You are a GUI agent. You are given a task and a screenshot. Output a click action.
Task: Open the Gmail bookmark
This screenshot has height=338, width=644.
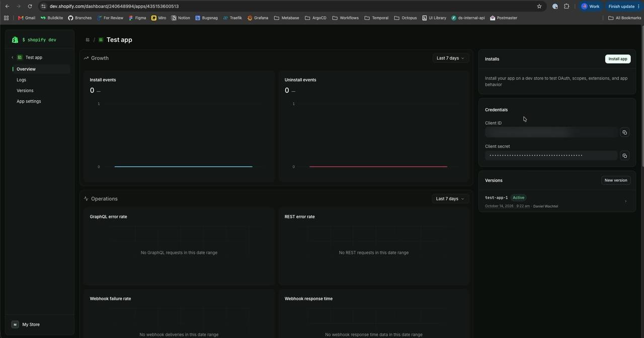click(27, 18)
